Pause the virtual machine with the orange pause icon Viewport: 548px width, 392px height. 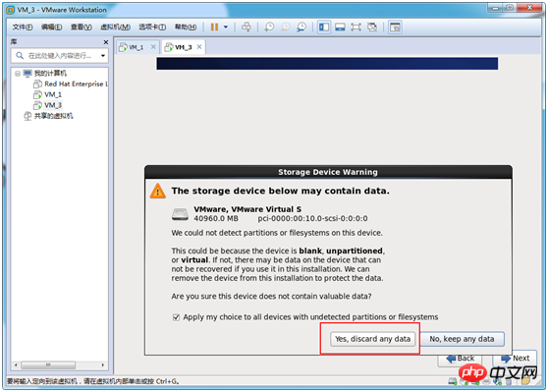tap(214, 27)
